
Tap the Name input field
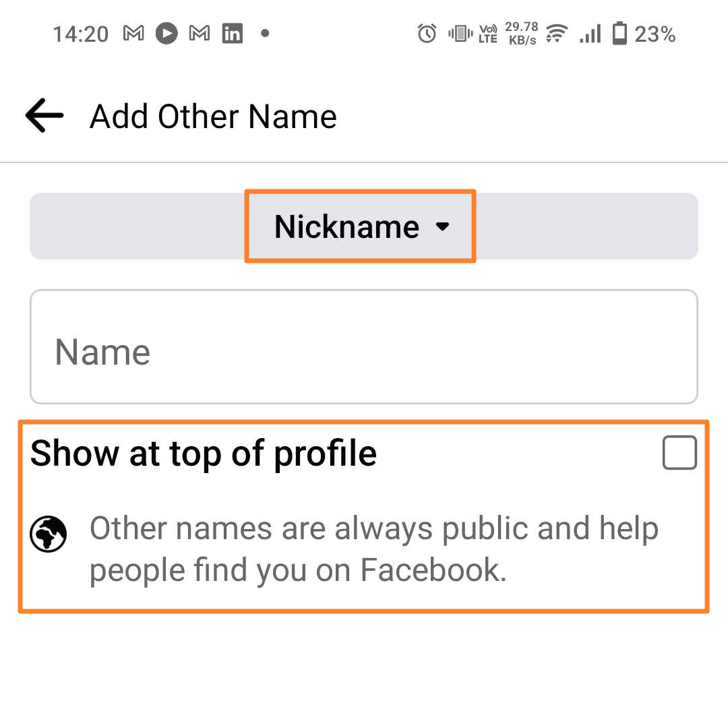(364, 346)
